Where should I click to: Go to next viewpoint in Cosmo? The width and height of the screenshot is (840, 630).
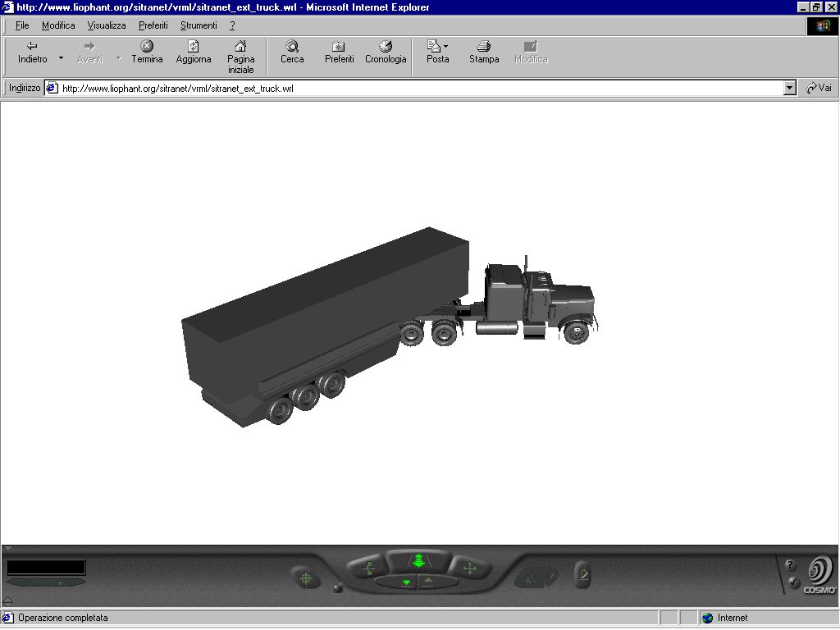click(76, 582)
